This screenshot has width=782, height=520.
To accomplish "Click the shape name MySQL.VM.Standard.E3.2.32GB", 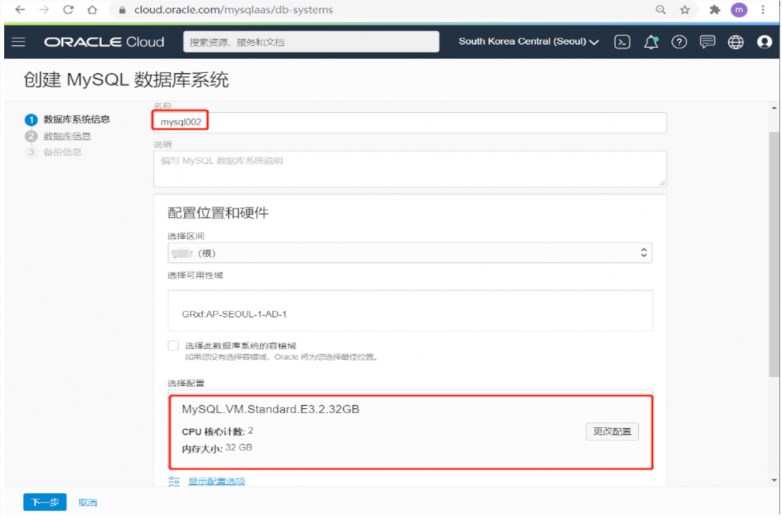I will tap(270, 409).
